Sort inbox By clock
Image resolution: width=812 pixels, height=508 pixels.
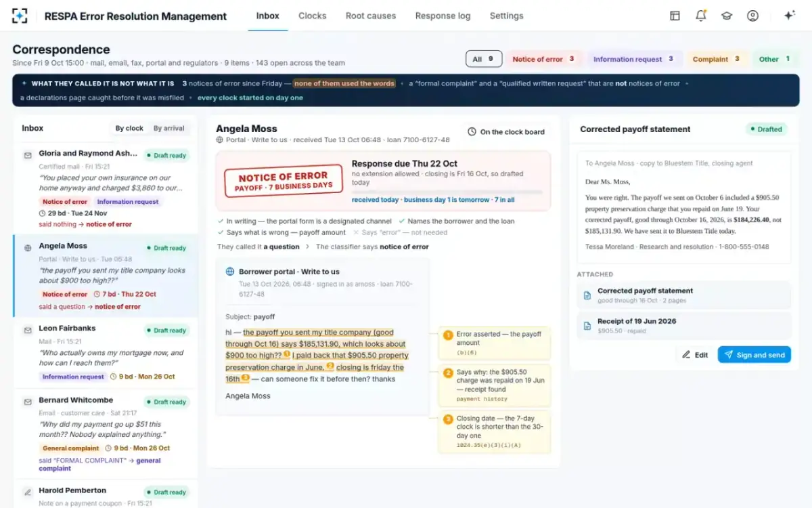tap(129, 128)
